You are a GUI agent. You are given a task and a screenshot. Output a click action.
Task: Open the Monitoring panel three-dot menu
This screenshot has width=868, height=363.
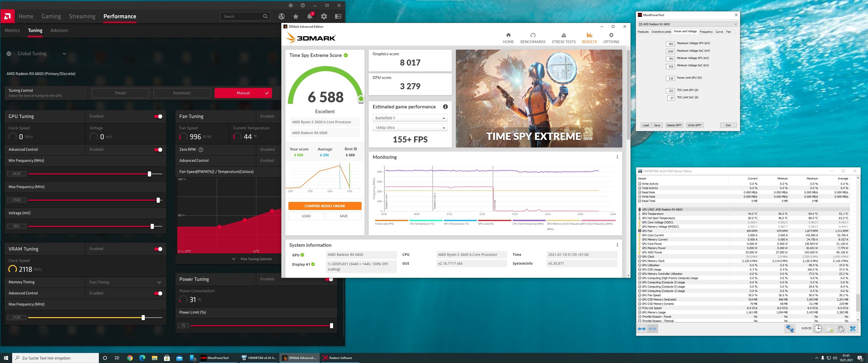point(617,157)
